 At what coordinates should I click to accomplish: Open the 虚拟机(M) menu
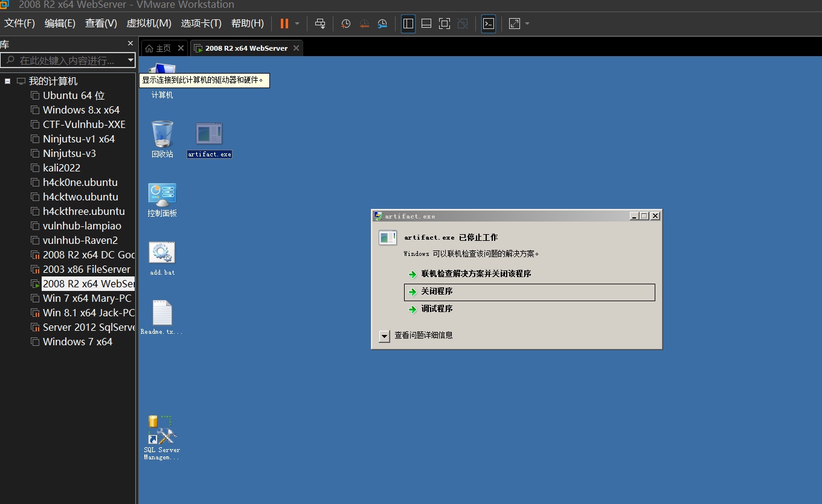pos(149,24)
